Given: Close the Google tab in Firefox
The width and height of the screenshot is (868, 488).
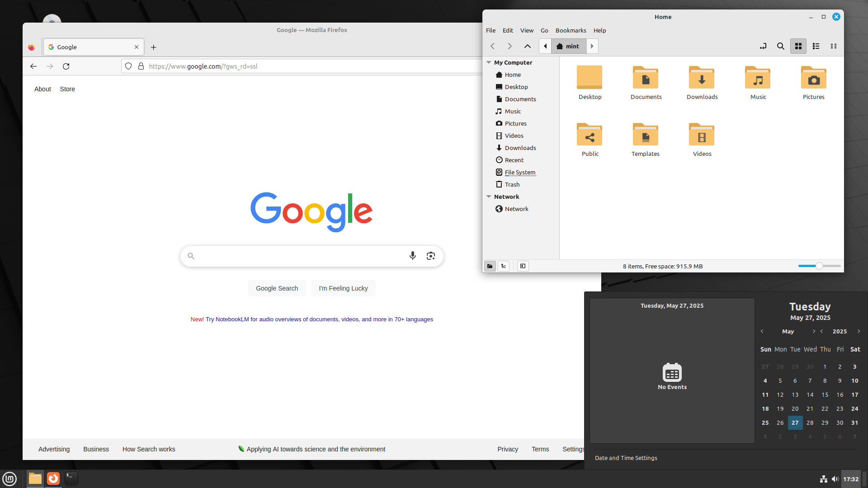Looking at the screenshot, I should pos(137,47).
